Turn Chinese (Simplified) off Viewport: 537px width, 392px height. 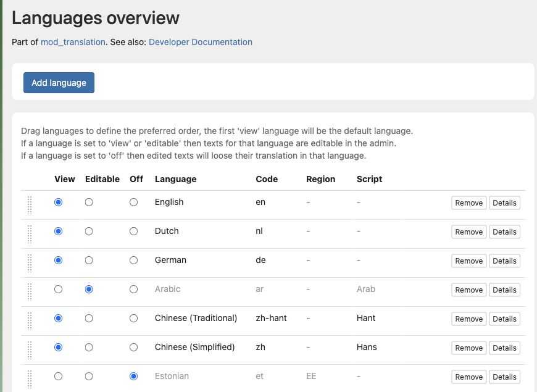click(x=133, y=348)
